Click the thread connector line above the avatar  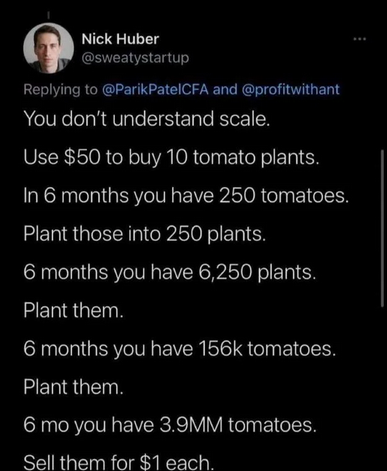48,15
